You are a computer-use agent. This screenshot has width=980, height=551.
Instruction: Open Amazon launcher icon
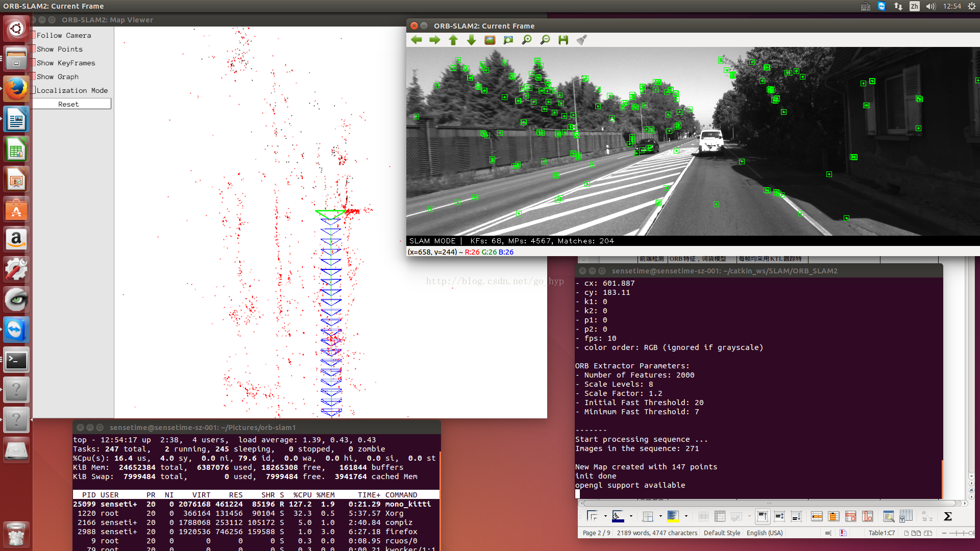pyautogui.click(x=16, y=240)
